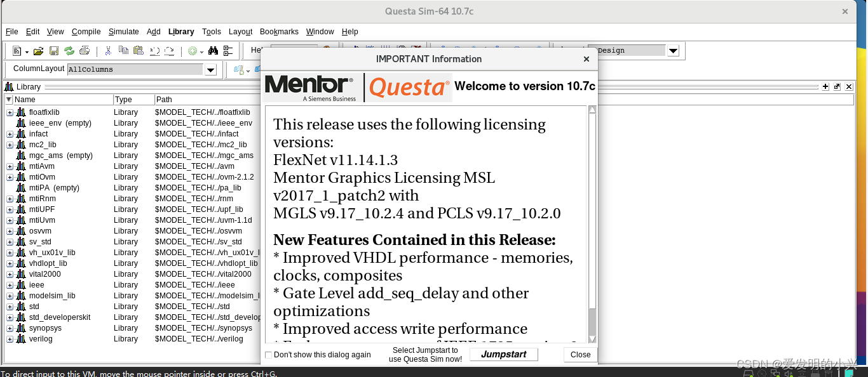The width and height of the screenshot is (868, 377).
Task: Click the dialog scrollbar up arrow
Action: pos(592,110)
